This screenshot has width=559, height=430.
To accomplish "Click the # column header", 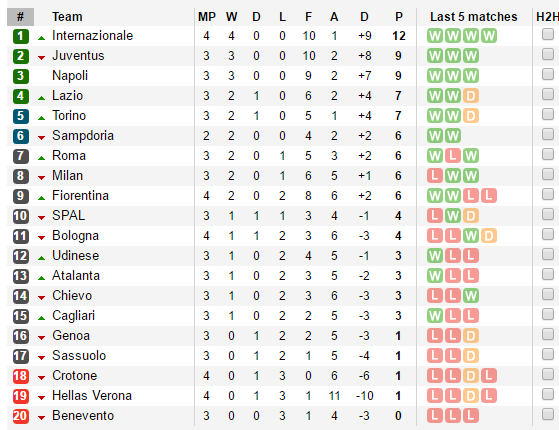I will pos(20,17).
